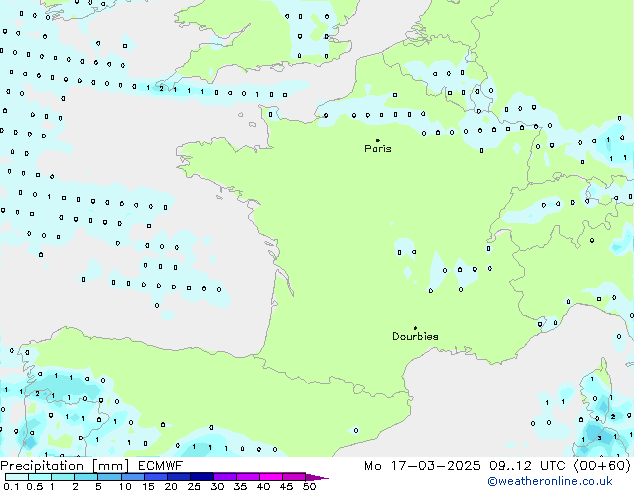Click the '25' legend scale value

click(x=194, y=486)
